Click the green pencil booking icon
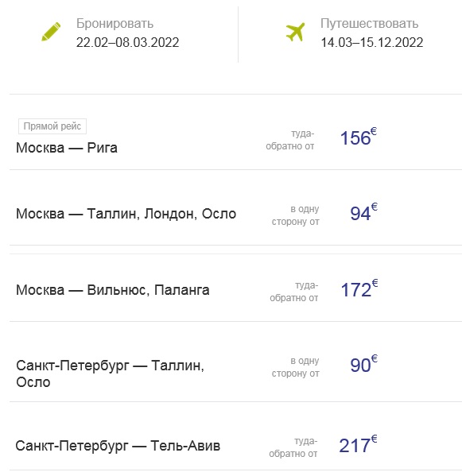 point(51,32)
